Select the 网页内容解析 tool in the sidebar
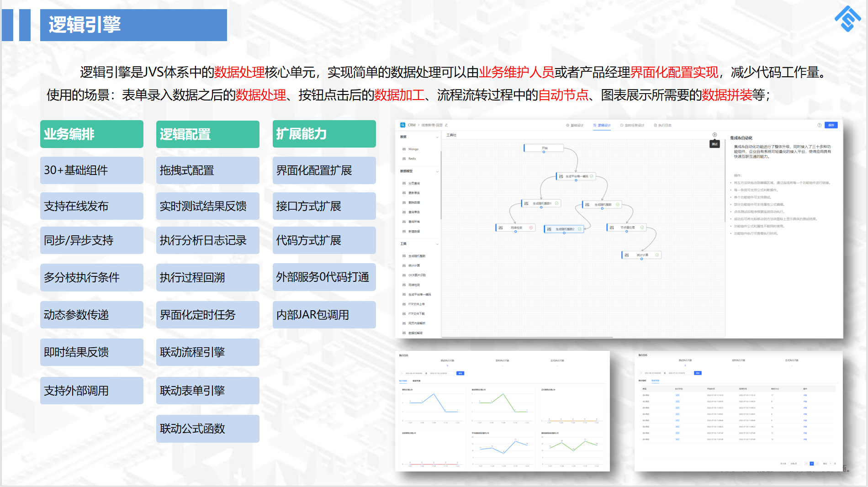Viewport: 868px width, 487px height. [414, 323]
